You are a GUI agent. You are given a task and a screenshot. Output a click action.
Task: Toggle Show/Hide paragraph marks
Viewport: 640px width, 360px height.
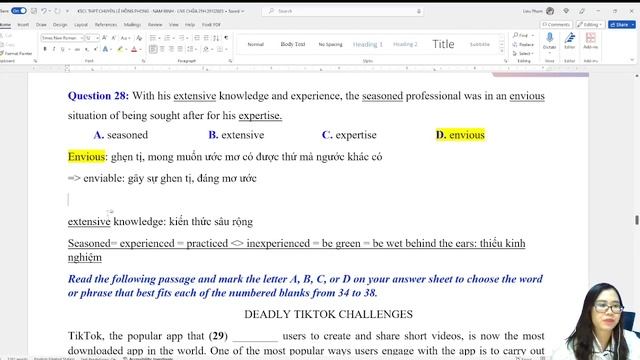pyautogui.click(x=226, y=38)
